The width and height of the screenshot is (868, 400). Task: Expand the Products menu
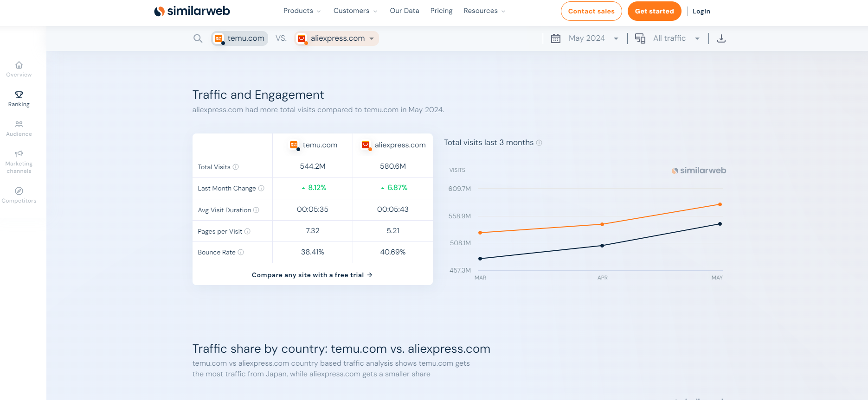tap(302, 11)
